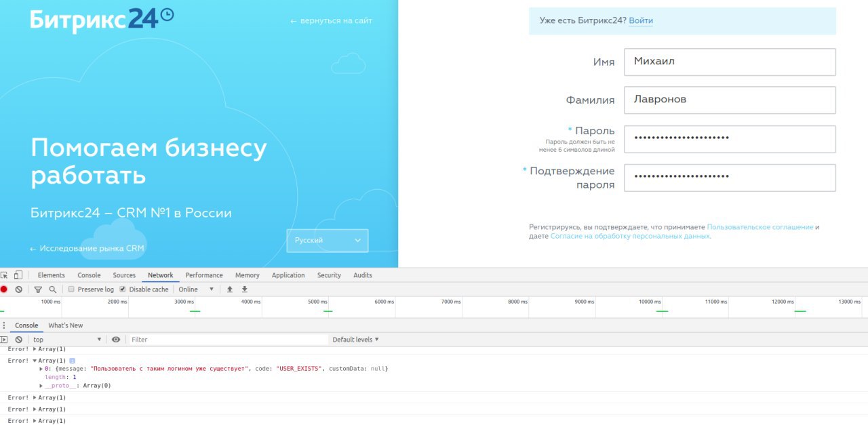
Task: Focus the Подтверждение пароля field
Action: 730,178
